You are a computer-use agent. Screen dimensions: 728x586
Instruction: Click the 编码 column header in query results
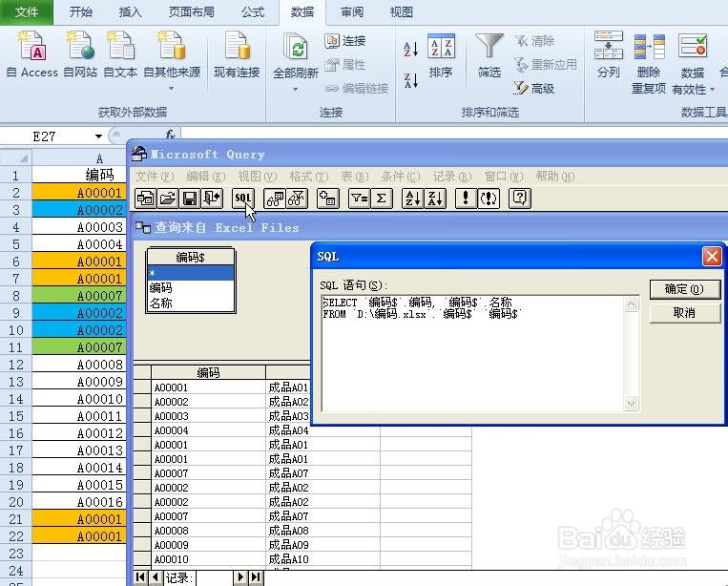[208, 372]
